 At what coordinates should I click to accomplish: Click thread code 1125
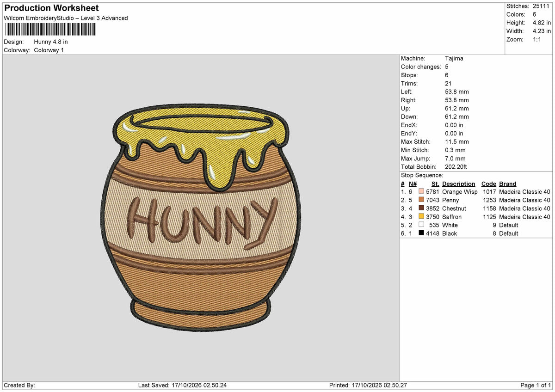(x=489, y=216)
